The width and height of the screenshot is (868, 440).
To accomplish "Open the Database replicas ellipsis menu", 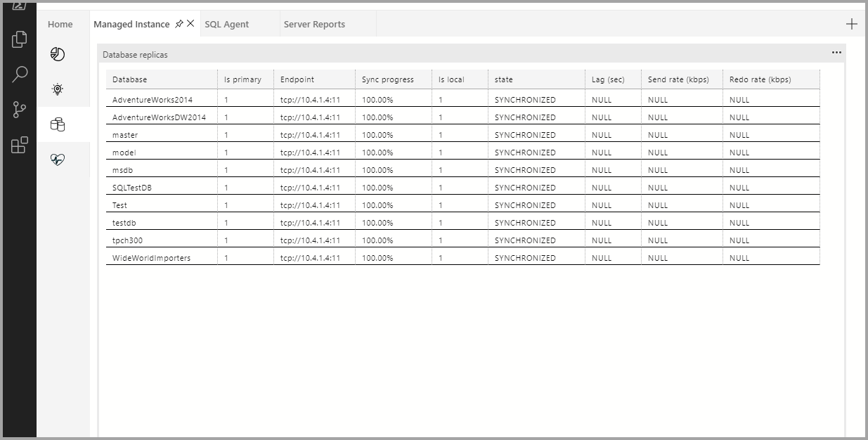I will (836, 52).
